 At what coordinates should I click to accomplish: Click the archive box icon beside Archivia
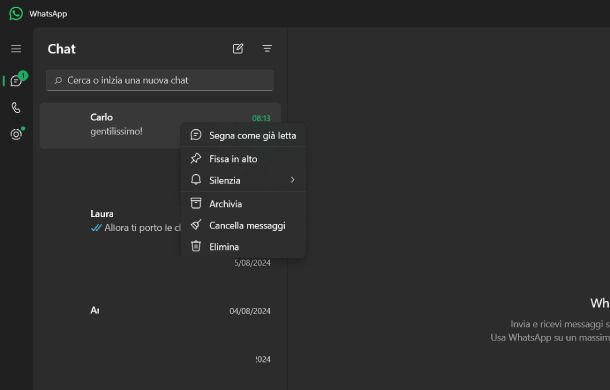tap(196, 203)
